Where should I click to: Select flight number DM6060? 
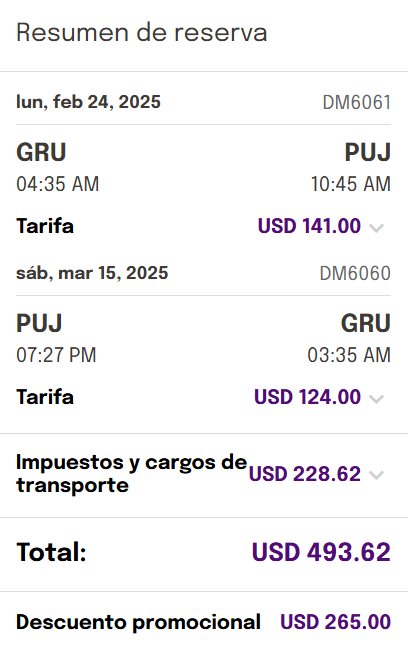click(355, 274)
